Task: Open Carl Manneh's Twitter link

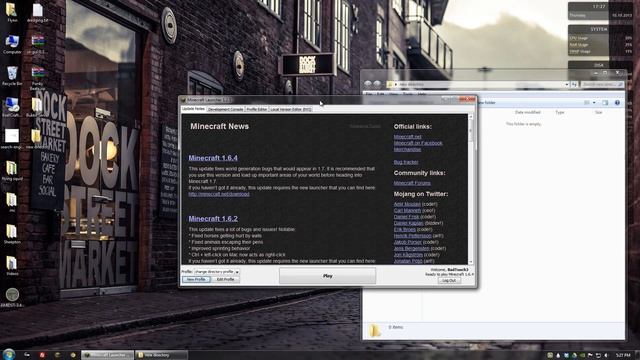Action: click(407, 211)
